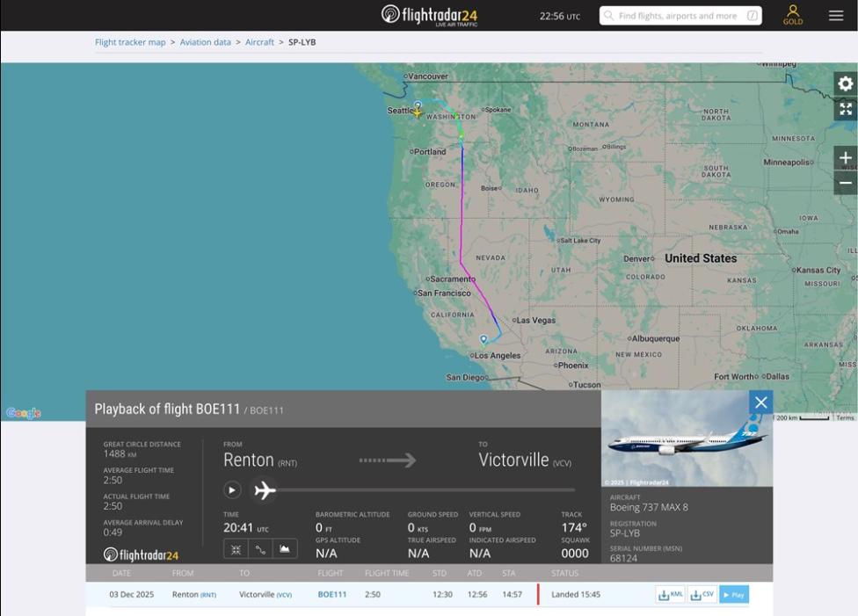Select the Aircraft breadcrumb item

(x=258, y=41)
